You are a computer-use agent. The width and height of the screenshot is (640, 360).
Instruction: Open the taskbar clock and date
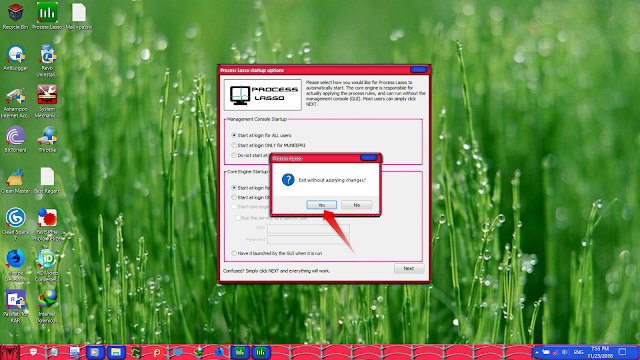coord(600,352)
